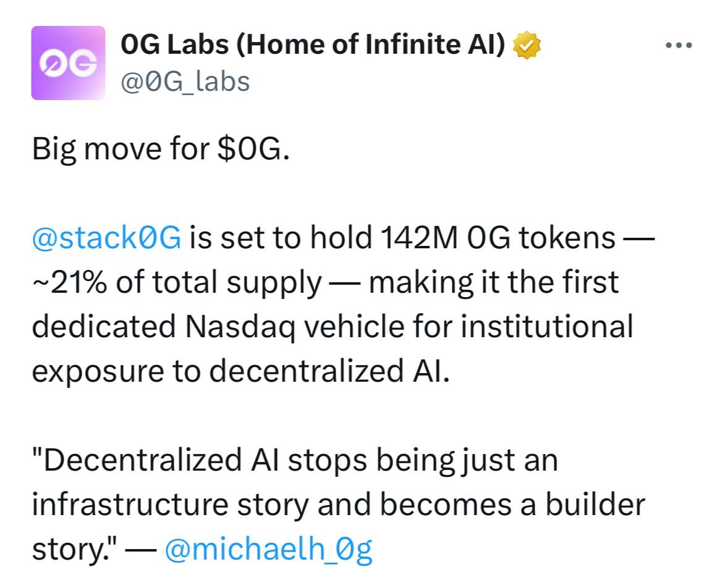Open the three-dot more options menu
Screen dimensions: 728x567
coord(679,45)
